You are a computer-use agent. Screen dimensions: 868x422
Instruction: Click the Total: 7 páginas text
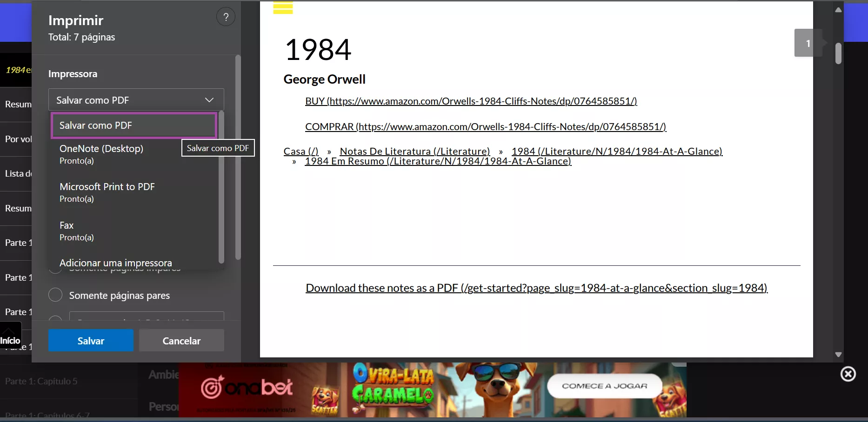pos(82,37)
